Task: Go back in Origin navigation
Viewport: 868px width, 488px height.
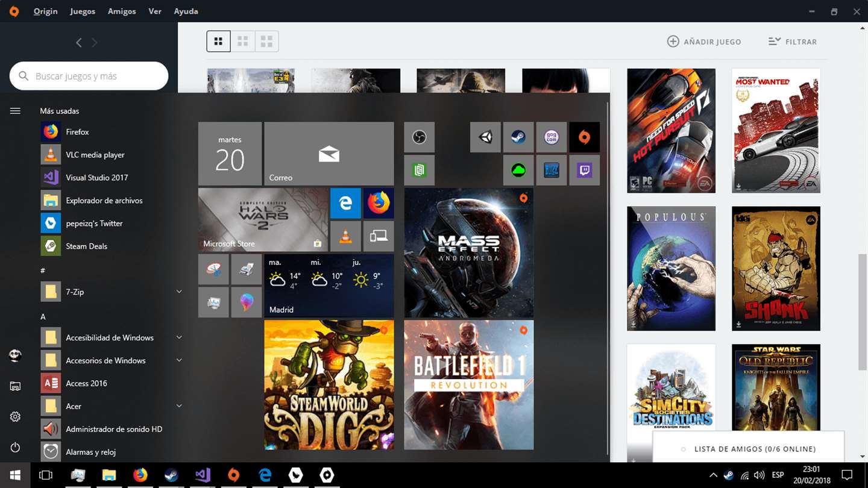Action: 79,42
